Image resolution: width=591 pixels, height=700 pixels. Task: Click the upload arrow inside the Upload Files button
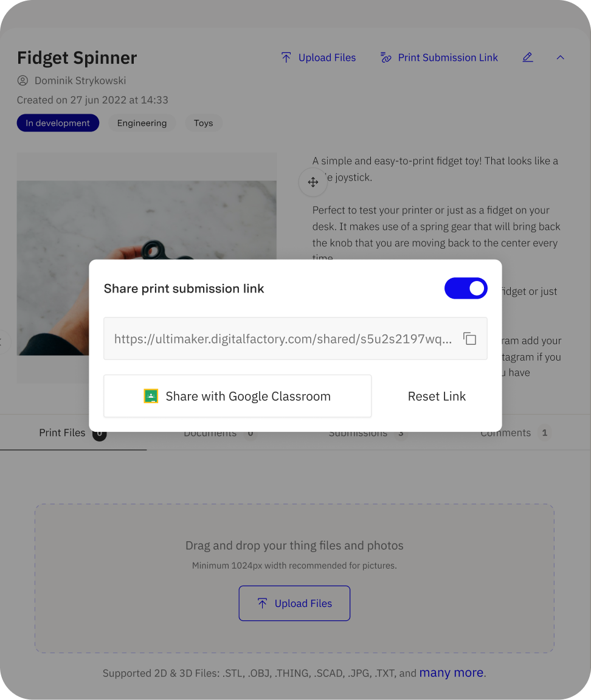(x=263, y=603)
